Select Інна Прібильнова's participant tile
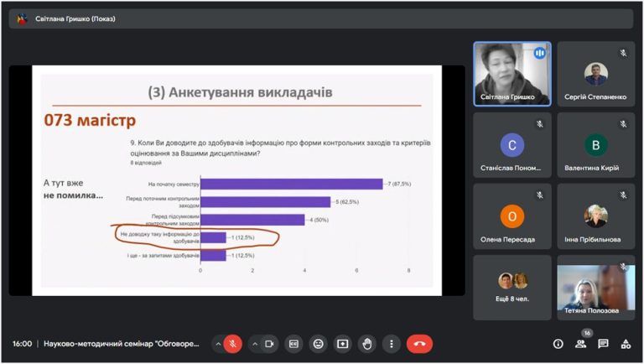644x364 pixels. pyautogui.click(x=596, y=216)
